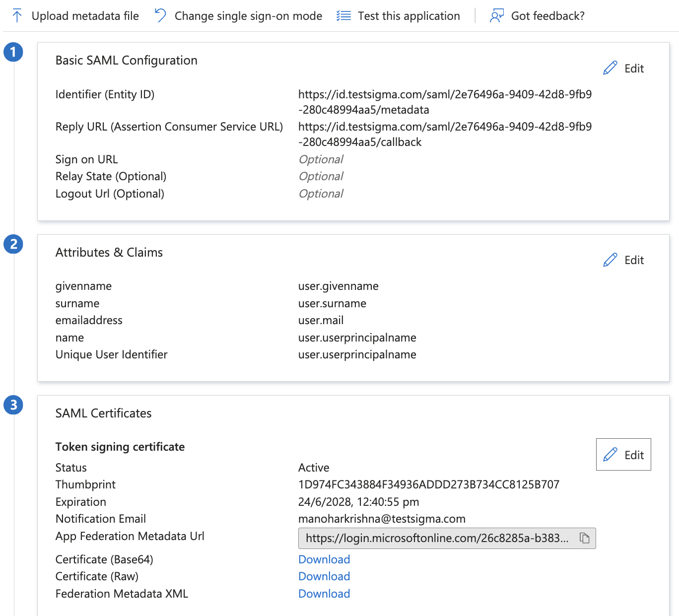
Task: Click the step 3 numbered circle
Action: pyautogui.click(x=13, y=405)
